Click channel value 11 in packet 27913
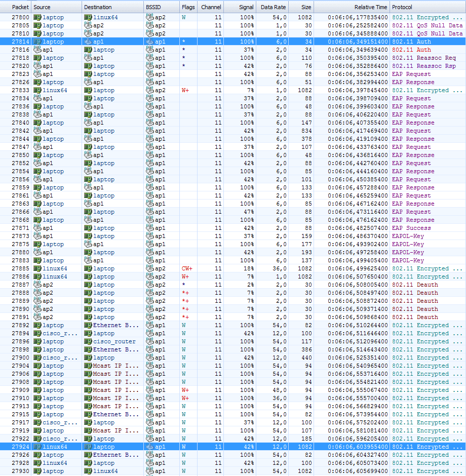Image resolution: width=466 pixels, height=476 pixels. [218, 406]
